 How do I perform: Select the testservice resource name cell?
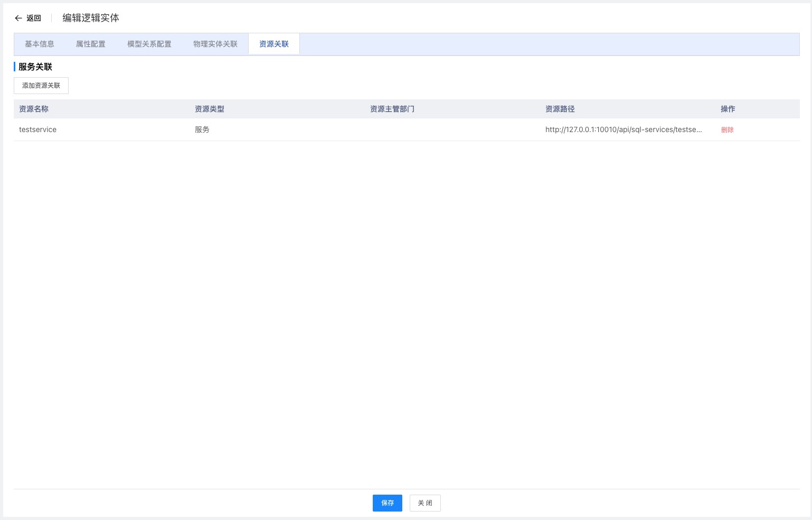[x=38, y=129]
